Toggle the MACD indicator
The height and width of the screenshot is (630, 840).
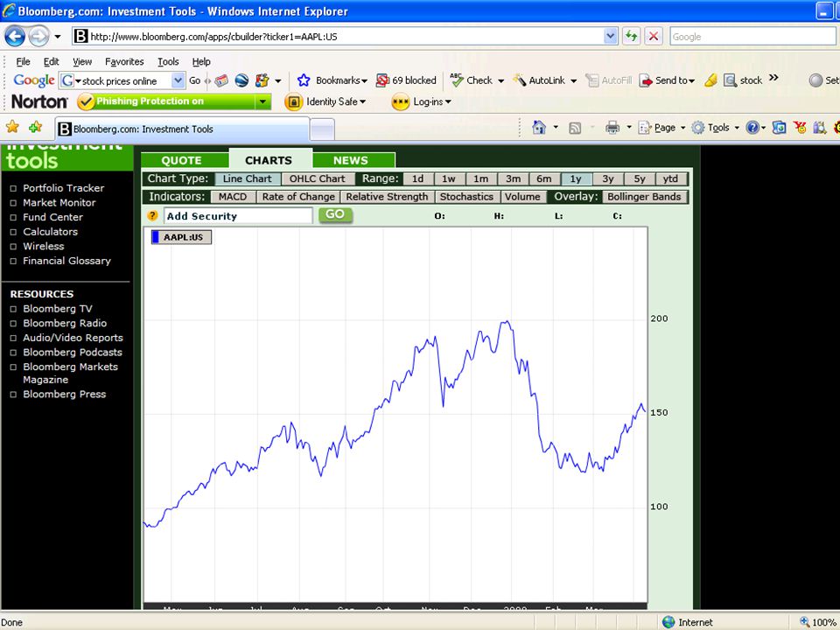[x=233, y=197]
